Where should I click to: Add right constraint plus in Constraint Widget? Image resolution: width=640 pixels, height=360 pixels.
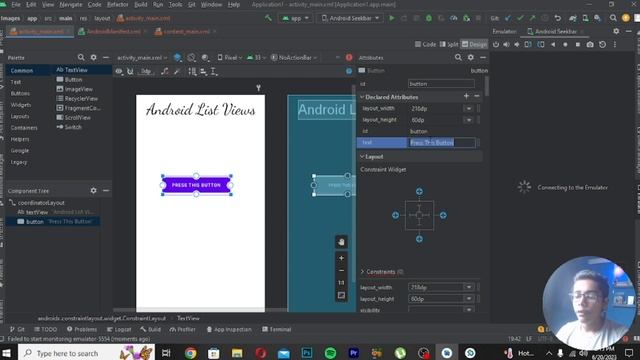click(x=443, y=215)
